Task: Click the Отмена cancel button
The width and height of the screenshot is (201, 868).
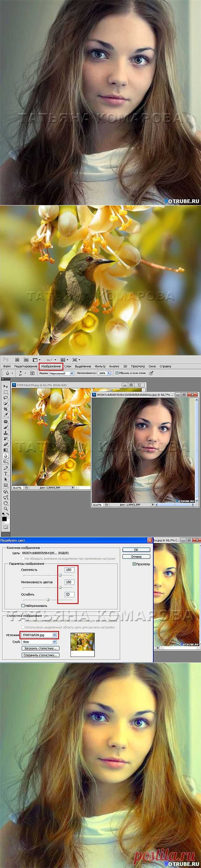Action: [x=136, y=557]
